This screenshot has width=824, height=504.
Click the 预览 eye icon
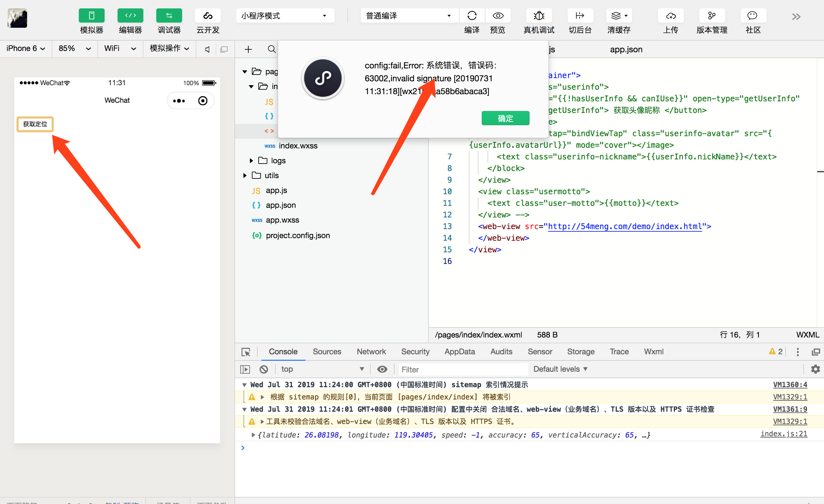(x=498, y=16)
